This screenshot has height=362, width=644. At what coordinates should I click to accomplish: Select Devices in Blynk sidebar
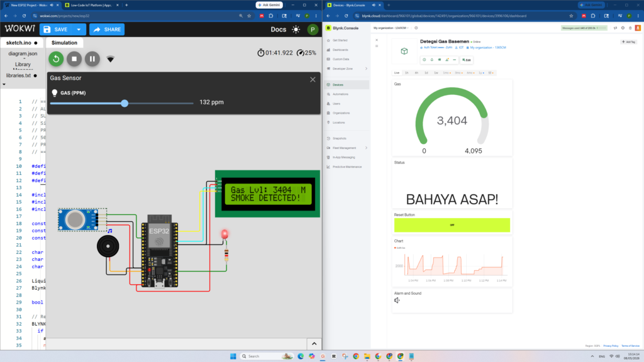347,85
